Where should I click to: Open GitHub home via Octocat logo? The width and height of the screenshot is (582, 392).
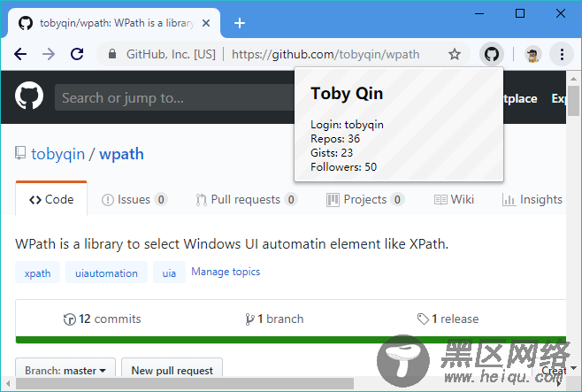point(29,96)
